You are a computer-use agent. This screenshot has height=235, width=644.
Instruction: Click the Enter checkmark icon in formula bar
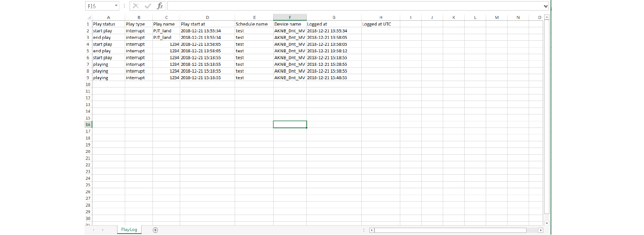pos(148,6)
